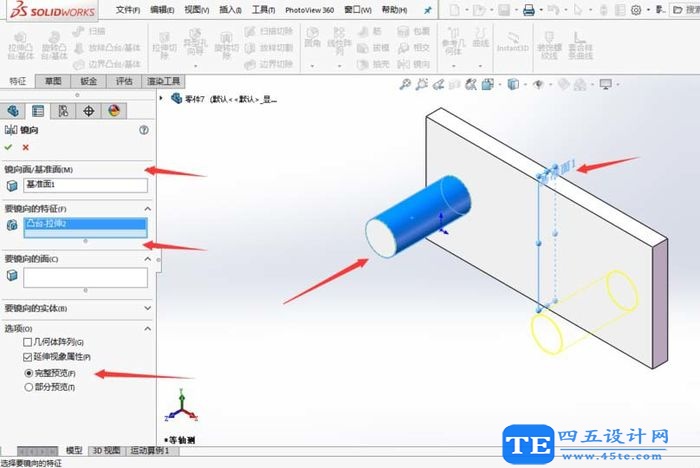Open dropdown arrow under 异型孔向导
This screenshot has width=700, height=468.
click(x=196, y=66)
